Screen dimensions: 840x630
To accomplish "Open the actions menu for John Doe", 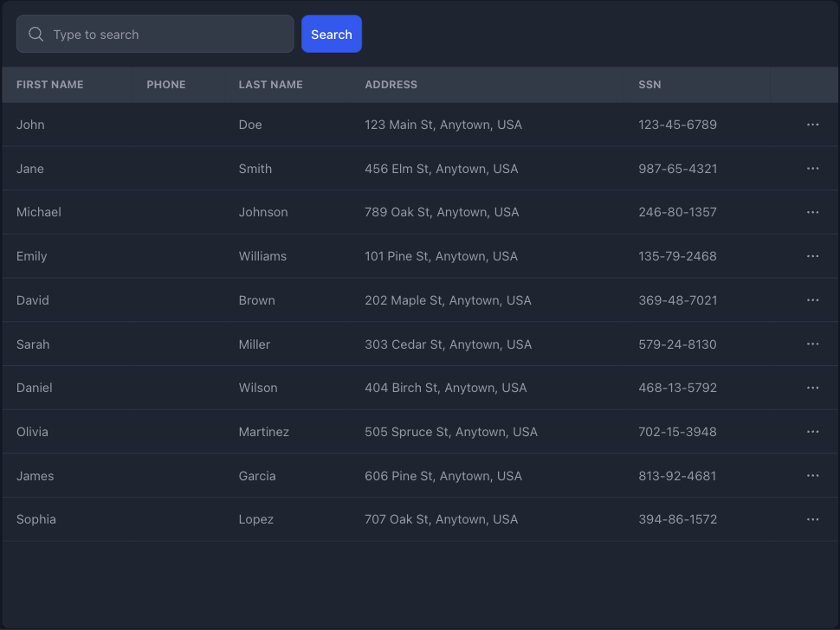I will click(812, 125).
